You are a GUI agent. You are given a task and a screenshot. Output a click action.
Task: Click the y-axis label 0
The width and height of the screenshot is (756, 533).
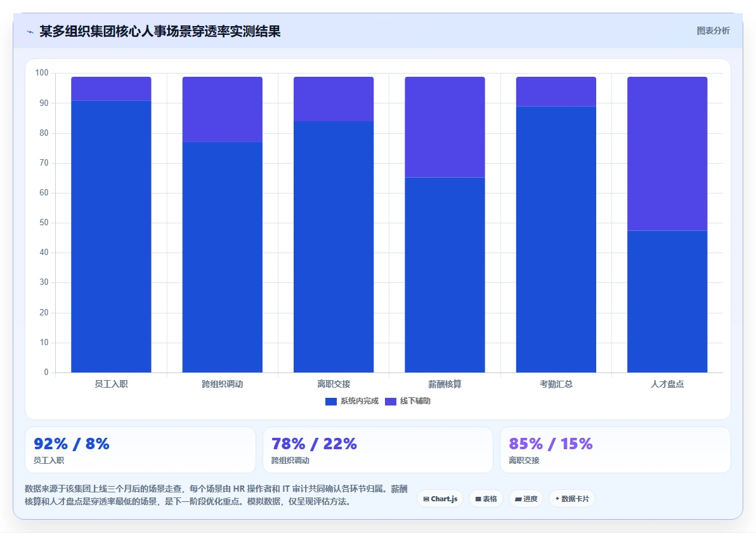pos(46,372)
